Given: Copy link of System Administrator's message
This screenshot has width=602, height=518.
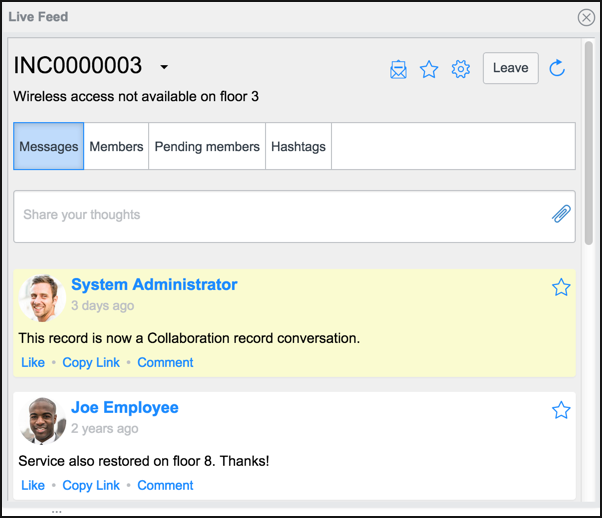Looking at the screenshot, I should 91,362.
